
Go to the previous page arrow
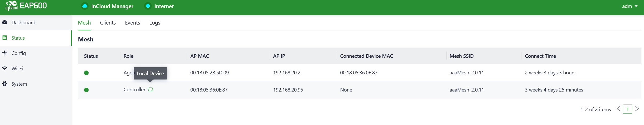pos(618,109)
